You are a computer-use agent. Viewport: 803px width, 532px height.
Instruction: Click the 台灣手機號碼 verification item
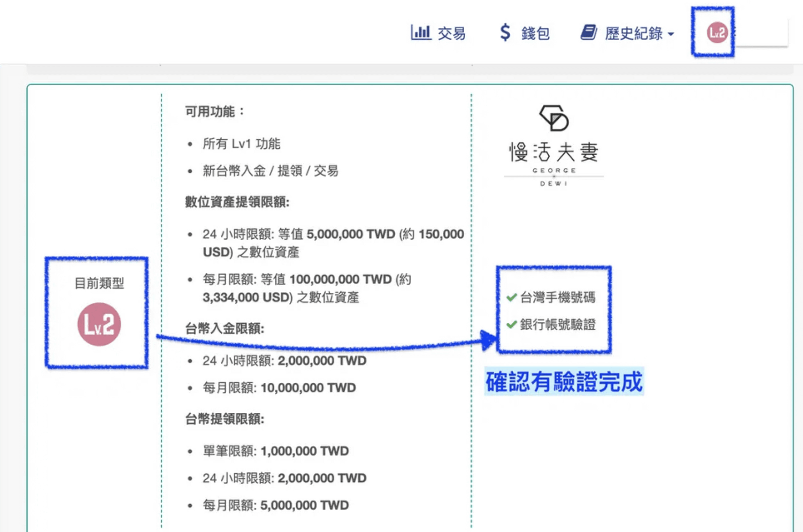(x=557, y=297)
